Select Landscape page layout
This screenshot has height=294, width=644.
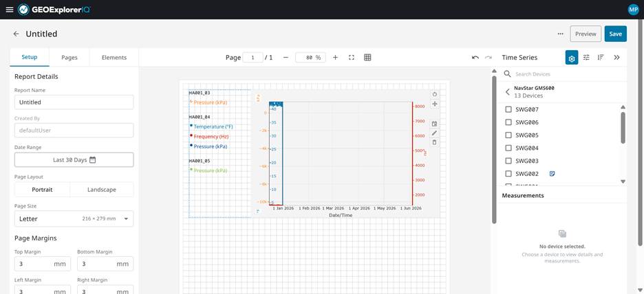tap(101, 190)
